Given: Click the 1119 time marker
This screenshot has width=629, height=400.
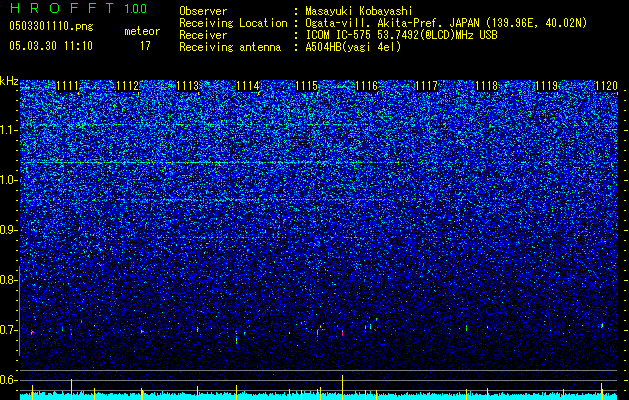Looking at the screenshot, I should (x=546, y=86).
